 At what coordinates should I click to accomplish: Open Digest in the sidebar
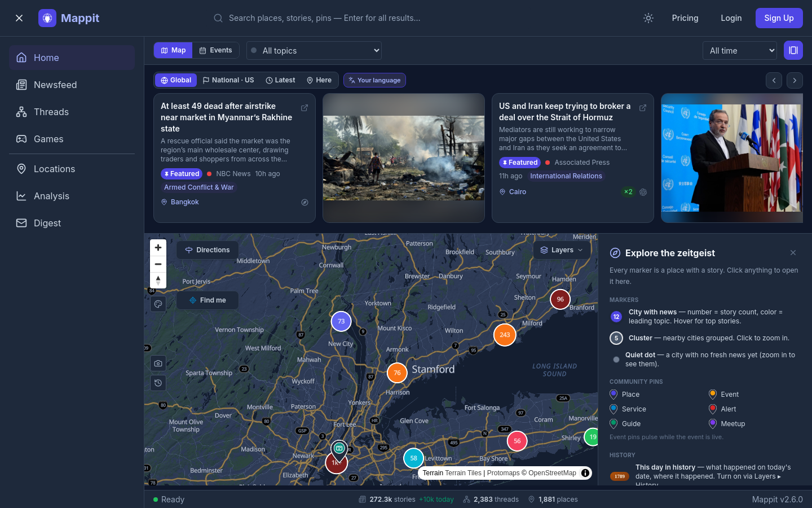tap(72, 223)
